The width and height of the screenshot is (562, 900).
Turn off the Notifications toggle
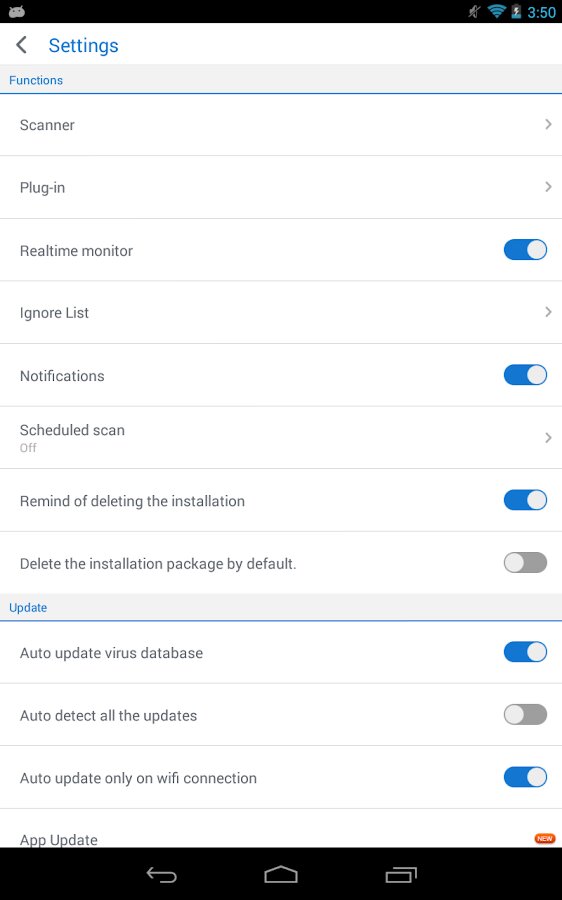[x=525, y=375]
